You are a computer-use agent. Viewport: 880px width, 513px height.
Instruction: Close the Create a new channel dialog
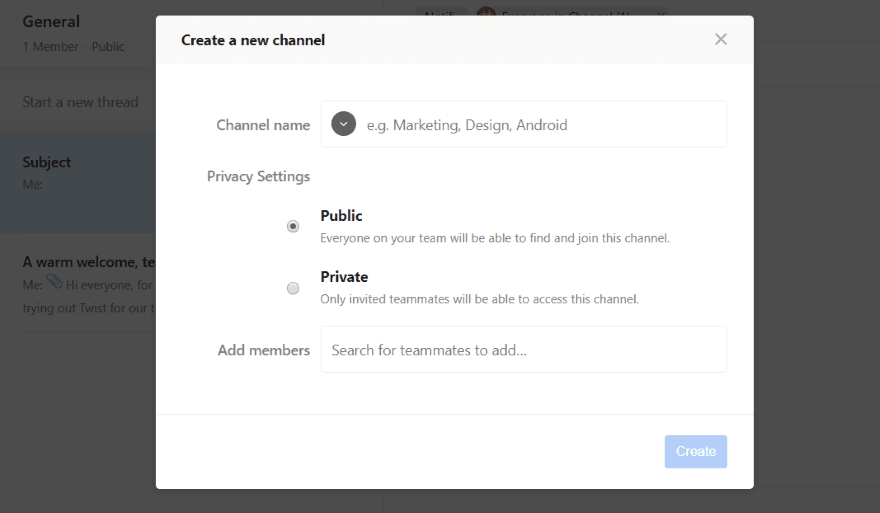point(720,39)
